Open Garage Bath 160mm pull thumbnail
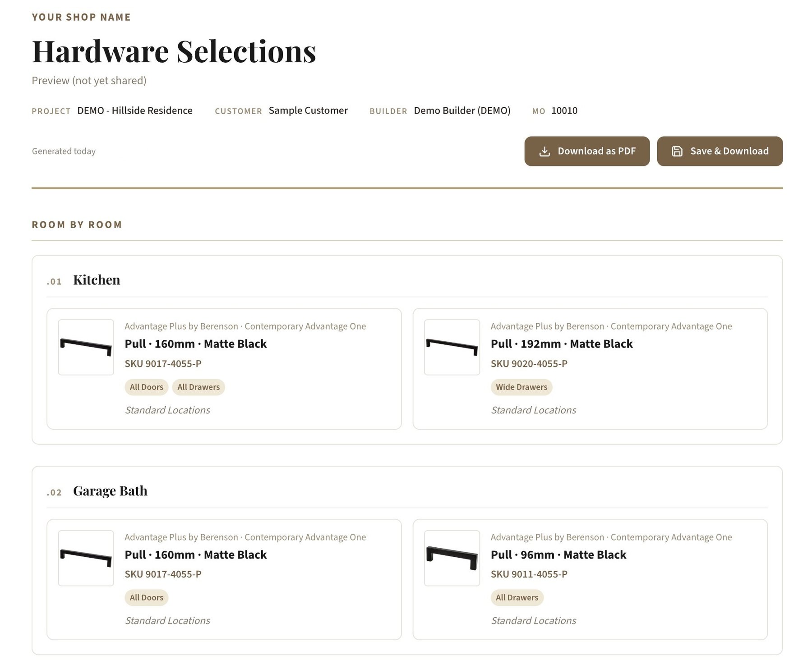The height and width of the screenshot is (660, 812). click(86, 558)
